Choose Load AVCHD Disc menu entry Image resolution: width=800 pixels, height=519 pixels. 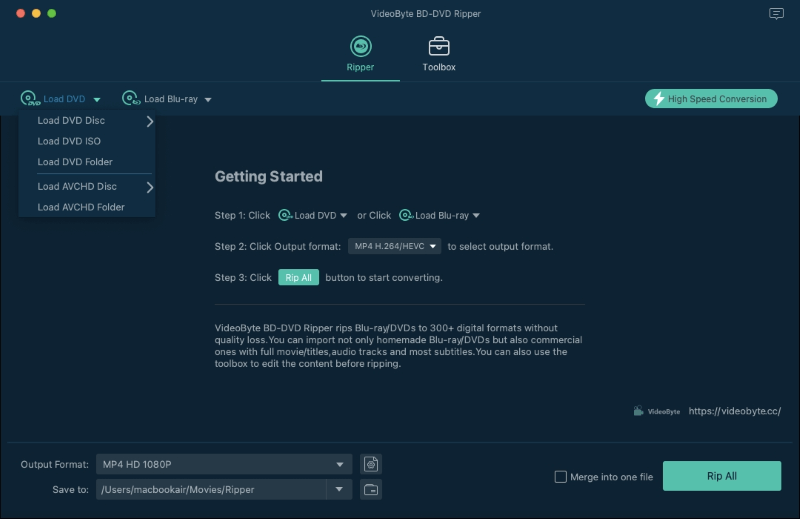[87, 186]
